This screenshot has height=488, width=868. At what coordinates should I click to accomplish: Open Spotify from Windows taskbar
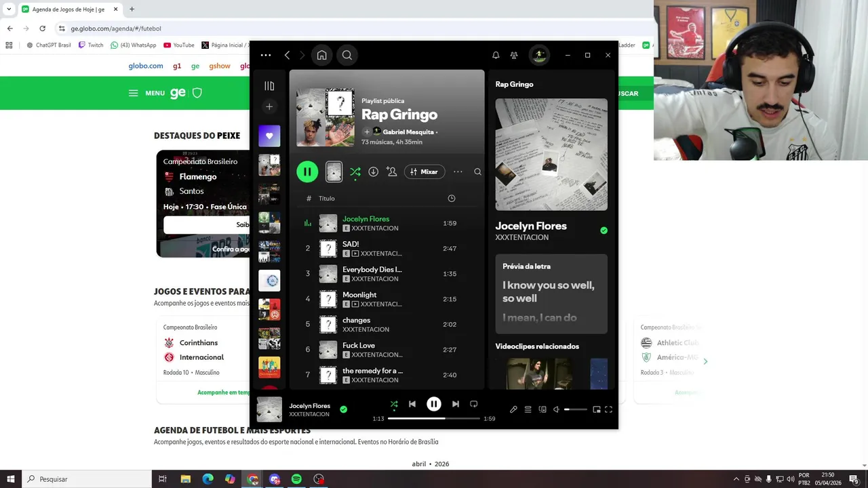[296, 479]
